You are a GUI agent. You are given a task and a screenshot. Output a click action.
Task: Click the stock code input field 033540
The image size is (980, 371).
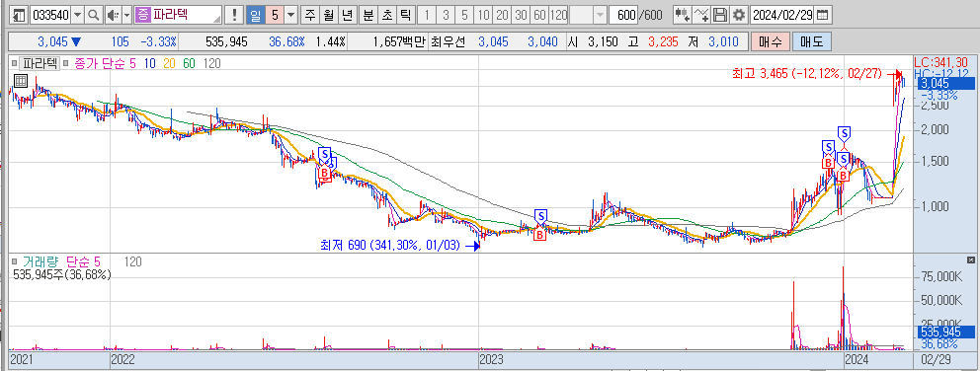click(x=50, y=15)
